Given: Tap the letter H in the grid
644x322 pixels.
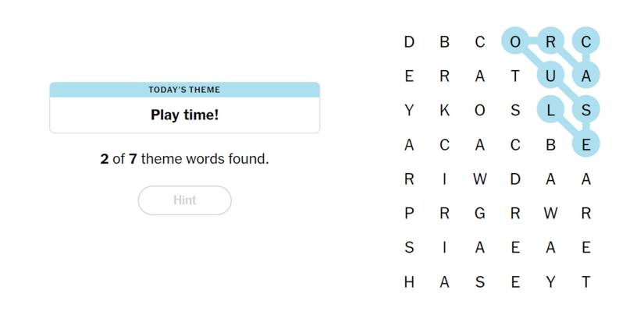Looking at the screenshot, I should (x=409, y=282).
